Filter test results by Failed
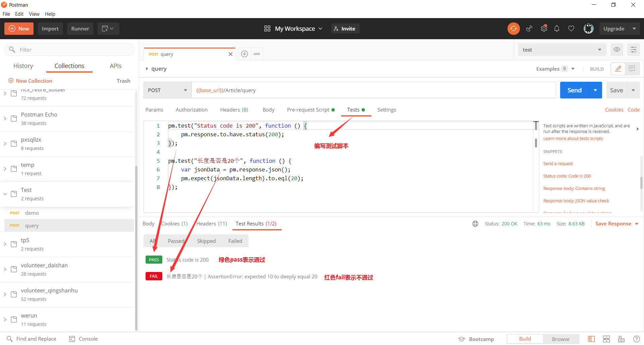This screenshot has width=644, height=345. point(235,241)
